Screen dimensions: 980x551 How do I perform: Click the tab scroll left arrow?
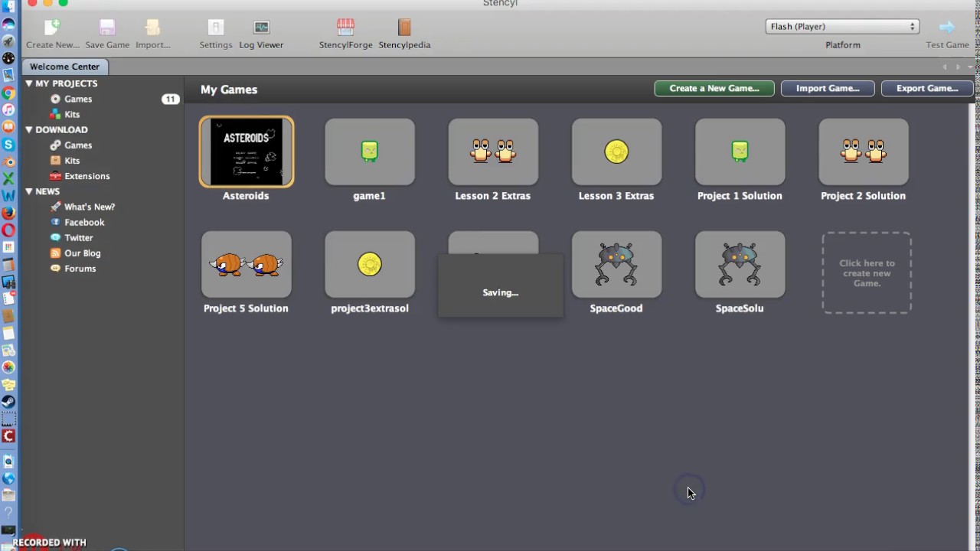click(945, 67)
